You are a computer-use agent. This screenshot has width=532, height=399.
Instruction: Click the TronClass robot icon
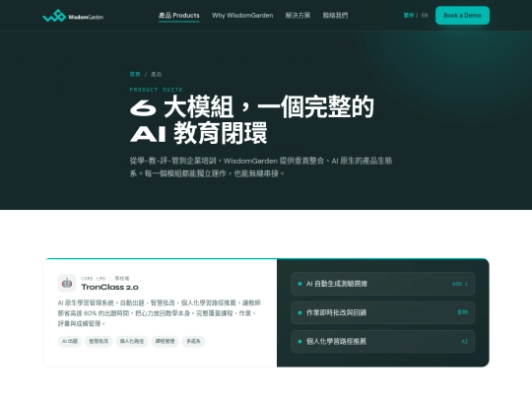67,283
